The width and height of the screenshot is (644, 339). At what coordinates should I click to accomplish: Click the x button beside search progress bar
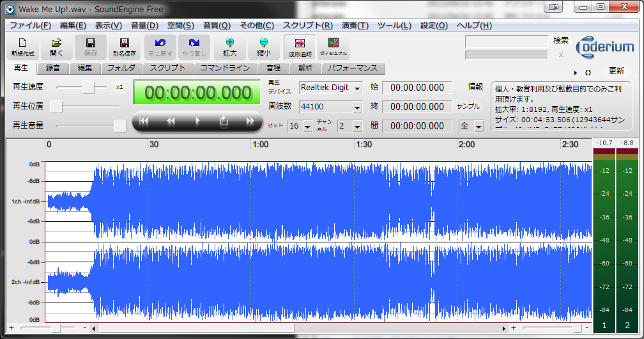(x=561, y=55)
